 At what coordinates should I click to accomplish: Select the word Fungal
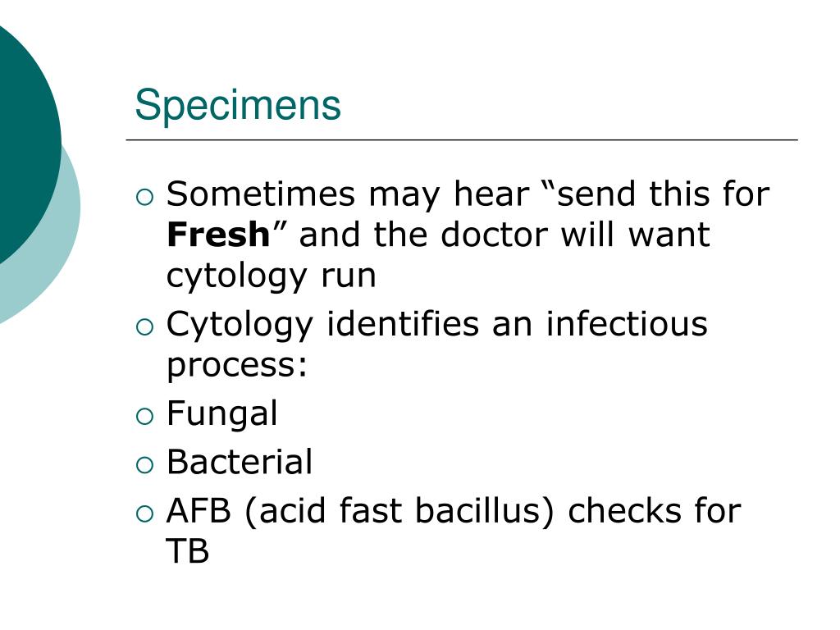tap(221, 414)
